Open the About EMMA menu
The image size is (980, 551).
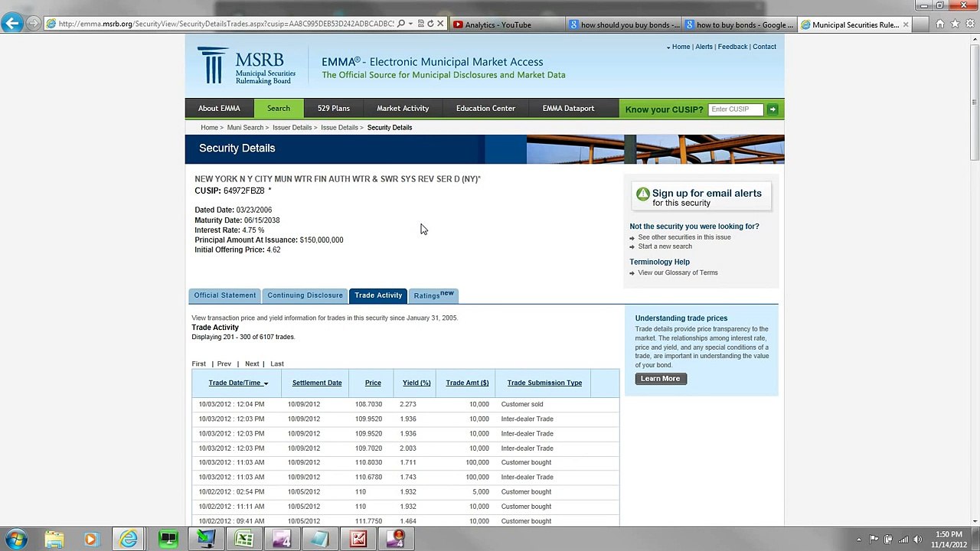point(219,109)
